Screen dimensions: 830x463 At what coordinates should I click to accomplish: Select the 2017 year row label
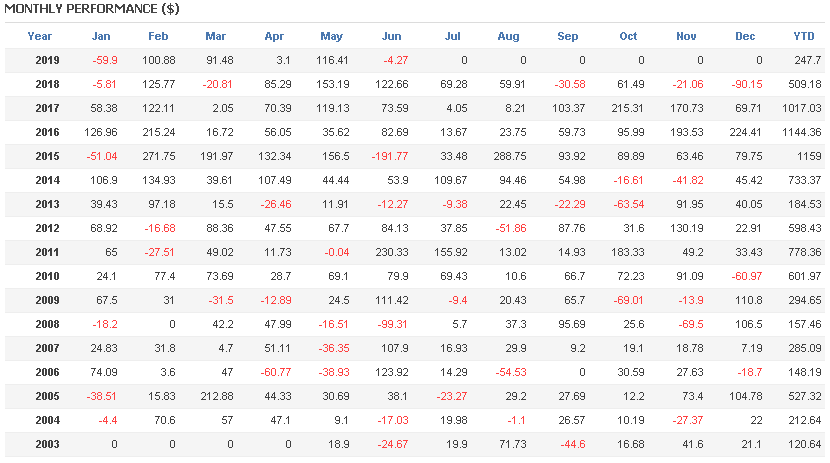(x=47, y=108)
